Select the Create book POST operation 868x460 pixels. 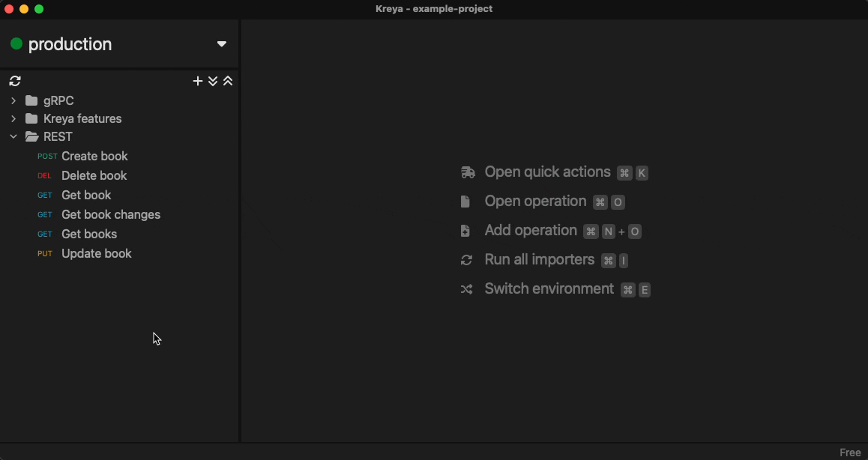pyautogui.click(x=94, y=156)
